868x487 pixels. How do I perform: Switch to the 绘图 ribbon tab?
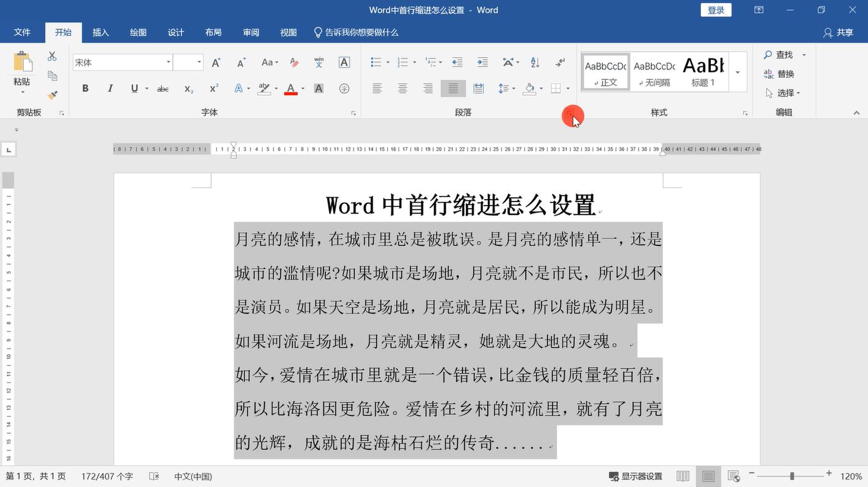coord(138,32)
